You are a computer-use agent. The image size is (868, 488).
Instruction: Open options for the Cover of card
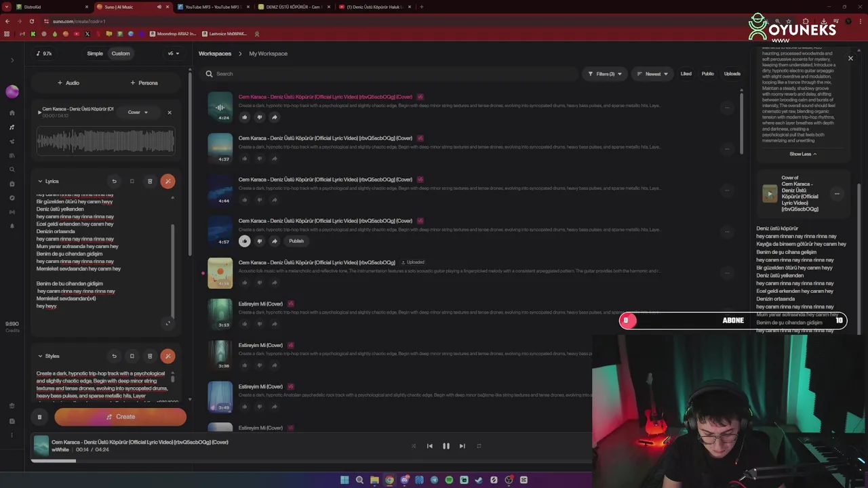(837, 194)
